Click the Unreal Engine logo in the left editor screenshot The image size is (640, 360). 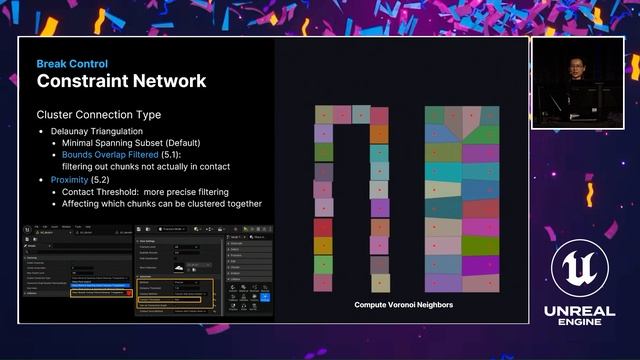click(27, 229)
